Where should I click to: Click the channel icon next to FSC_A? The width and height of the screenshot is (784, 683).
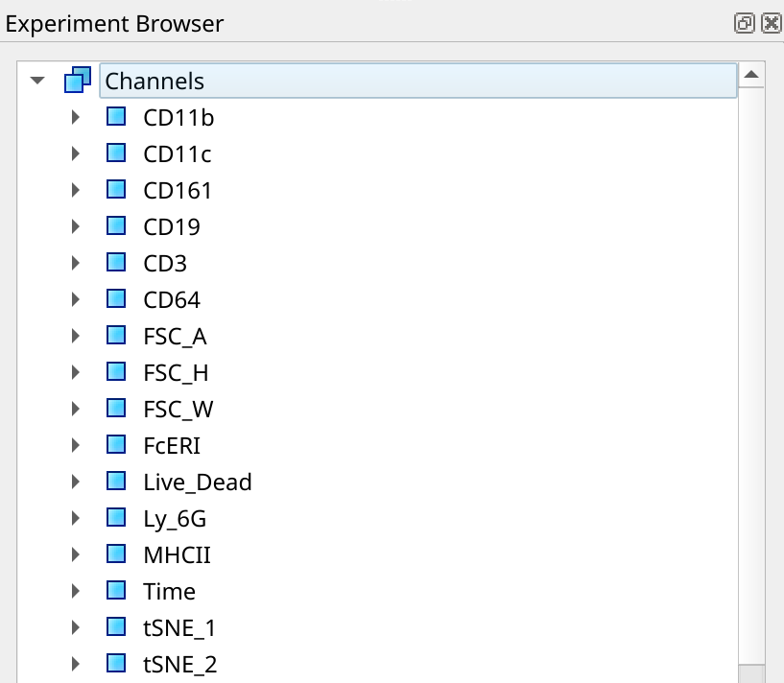pyautogui.click(x=116, y=336)
